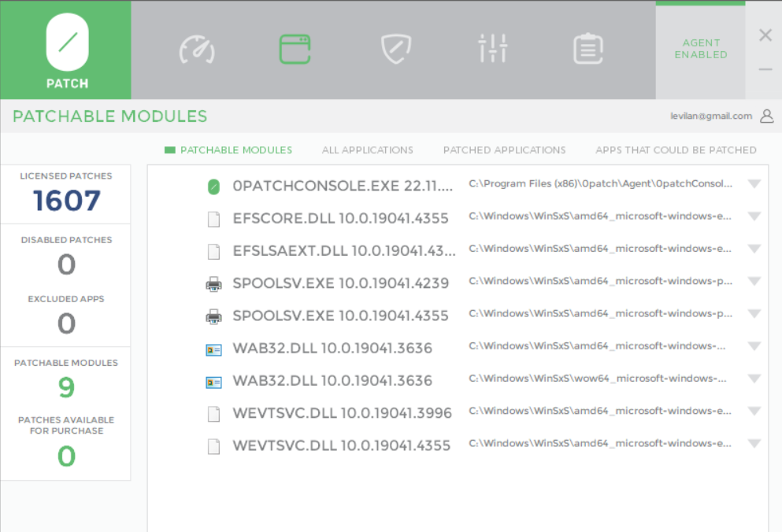Select the EFSLSAEXT.DLL module row

344,251
